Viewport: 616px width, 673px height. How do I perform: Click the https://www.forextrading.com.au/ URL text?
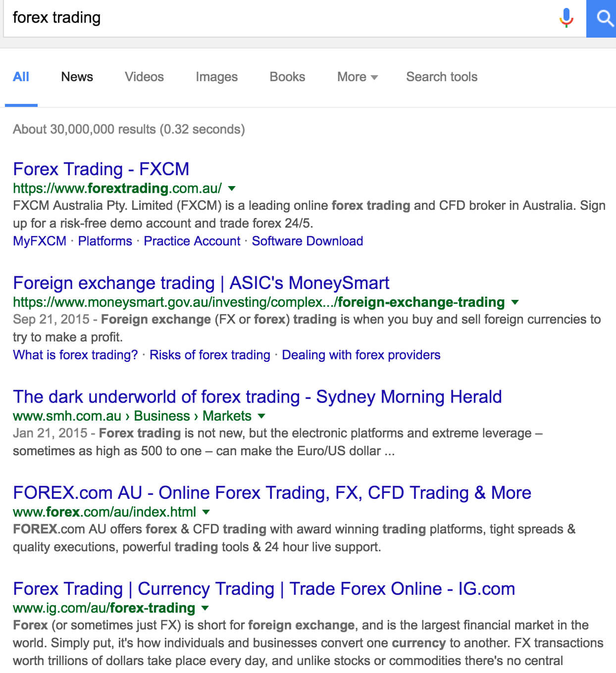click(x=117, y=189)
